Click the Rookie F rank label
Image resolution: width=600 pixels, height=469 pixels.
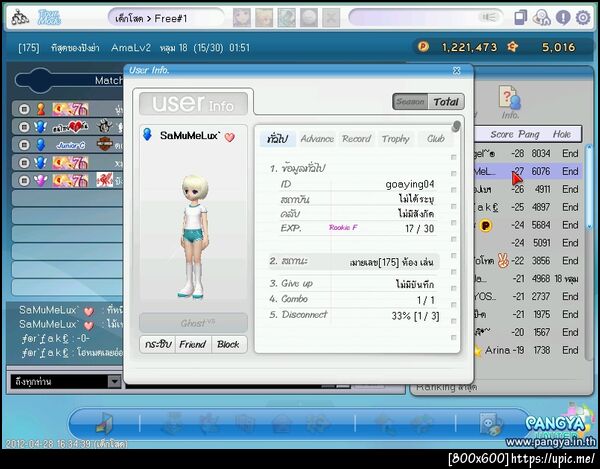pos(343,228)
